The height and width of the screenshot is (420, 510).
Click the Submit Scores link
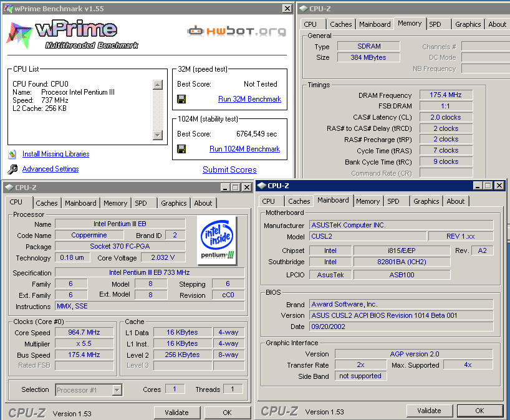click(229, 169)
